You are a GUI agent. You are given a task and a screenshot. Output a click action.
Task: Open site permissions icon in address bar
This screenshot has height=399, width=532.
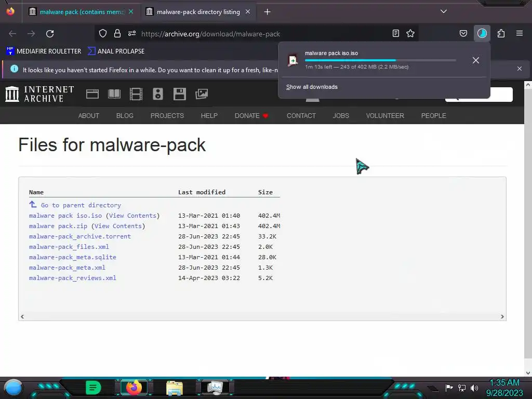132,33
